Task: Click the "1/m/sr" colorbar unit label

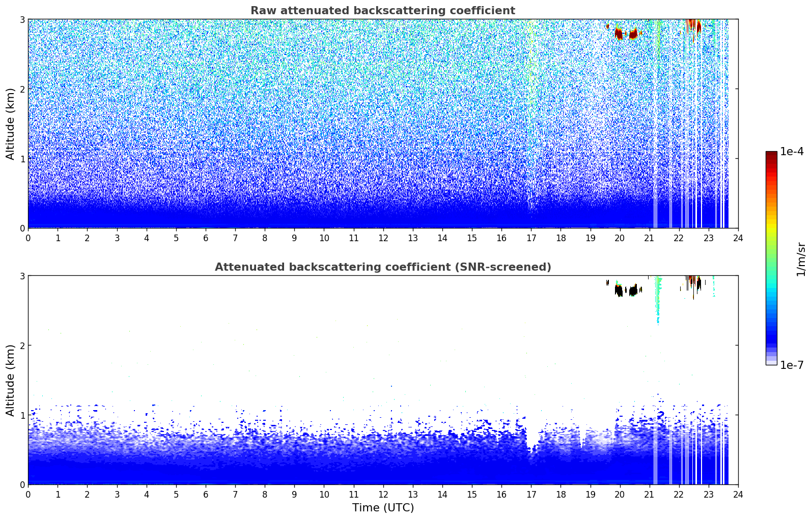Action: click(801, 259)
